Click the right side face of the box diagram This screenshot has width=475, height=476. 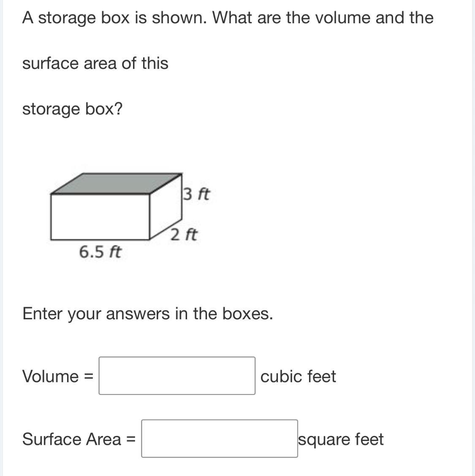166,207
